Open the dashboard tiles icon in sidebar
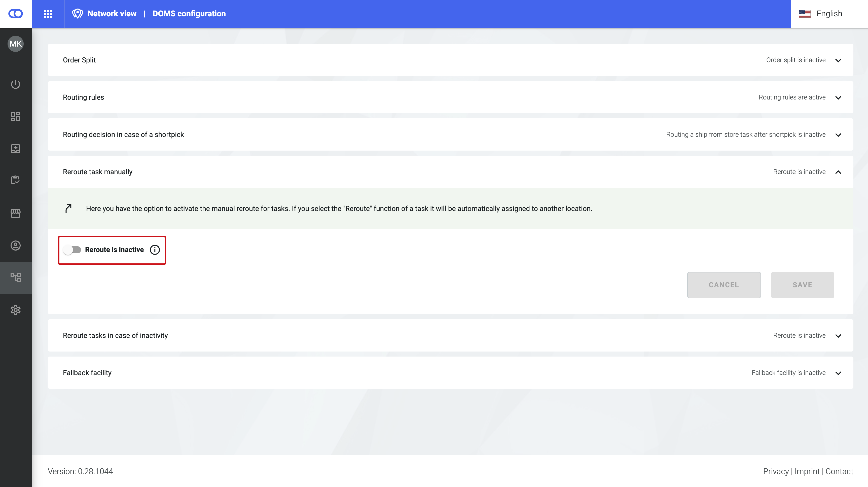This screenshot has width=868, height=487. tap(16, 117)
